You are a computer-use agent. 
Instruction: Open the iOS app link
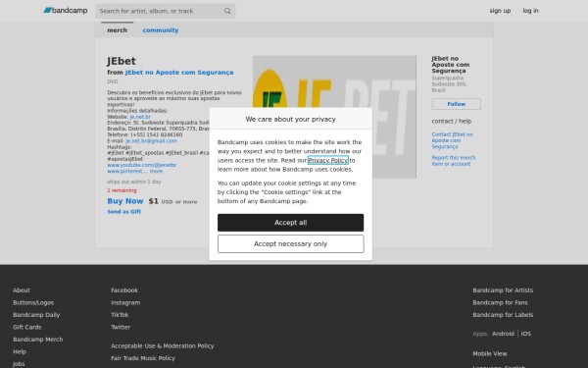click(x=525, y=334)
